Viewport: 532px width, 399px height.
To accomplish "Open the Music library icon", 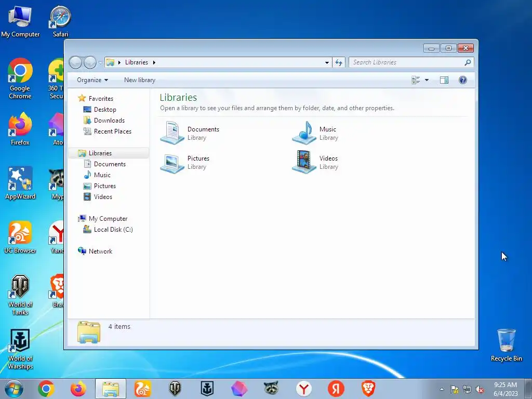I will (x=304, y=133).
